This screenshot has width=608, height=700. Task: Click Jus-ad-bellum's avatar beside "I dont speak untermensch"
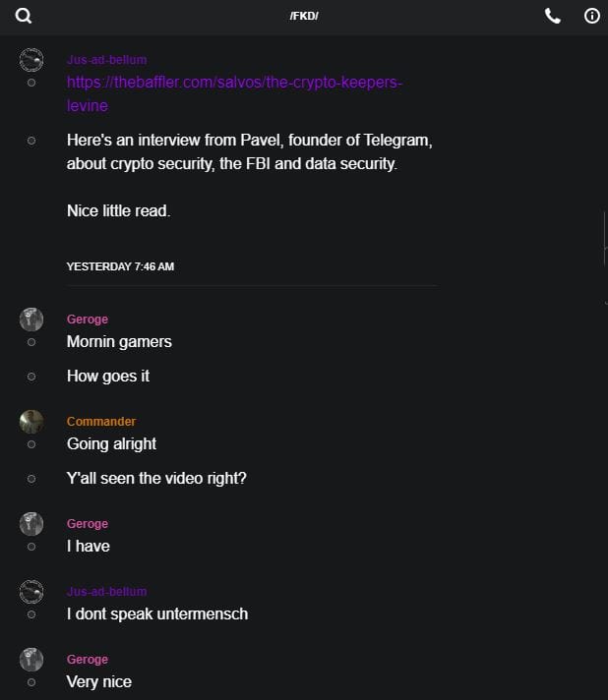tap(31, 591)
